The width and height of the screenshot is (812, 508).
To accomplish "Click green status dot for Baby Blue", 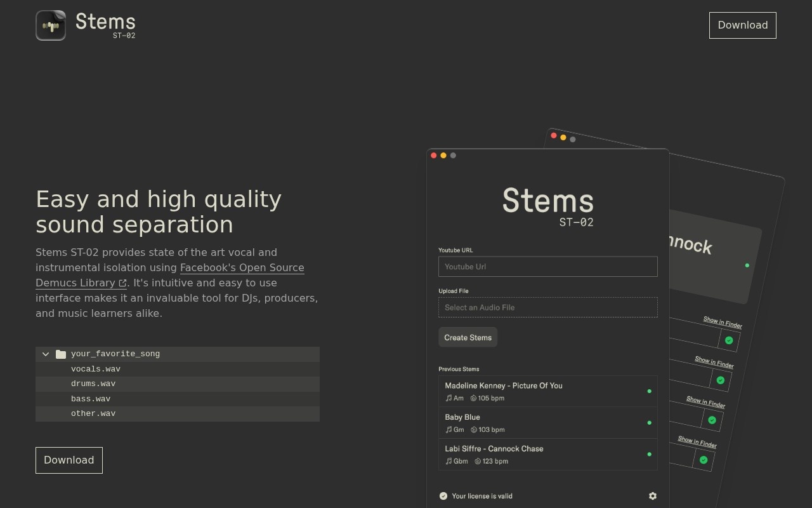I will click(x=649, y=423).
